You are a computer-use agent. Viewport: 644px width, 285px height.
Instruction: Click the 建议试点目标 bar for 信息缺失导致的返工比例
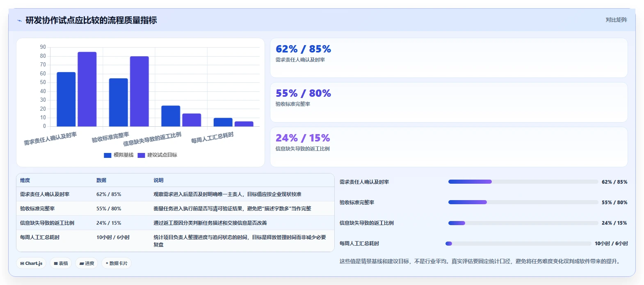192,120
